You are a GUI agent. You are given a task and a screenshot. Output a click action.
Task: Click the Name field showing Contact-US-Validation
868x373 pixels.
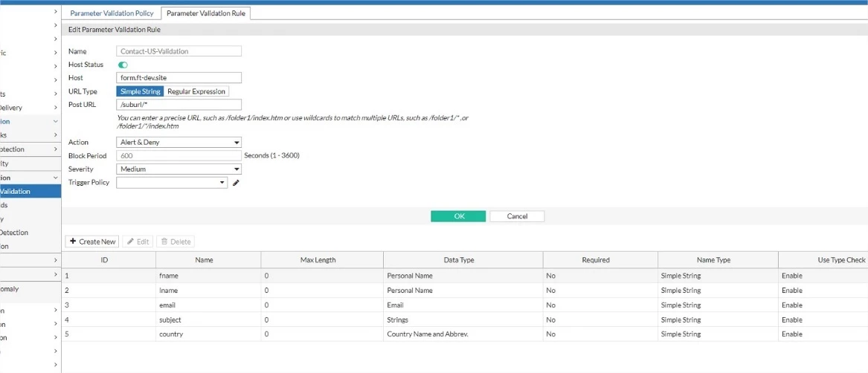(179, 51)
